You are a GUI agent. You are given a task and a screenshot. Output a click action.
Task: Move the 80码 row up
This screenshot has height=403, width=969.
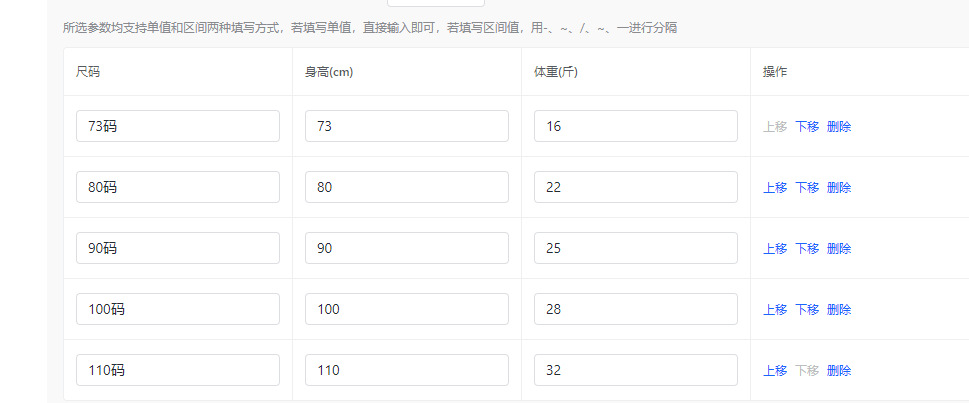[x=775, y=188]
